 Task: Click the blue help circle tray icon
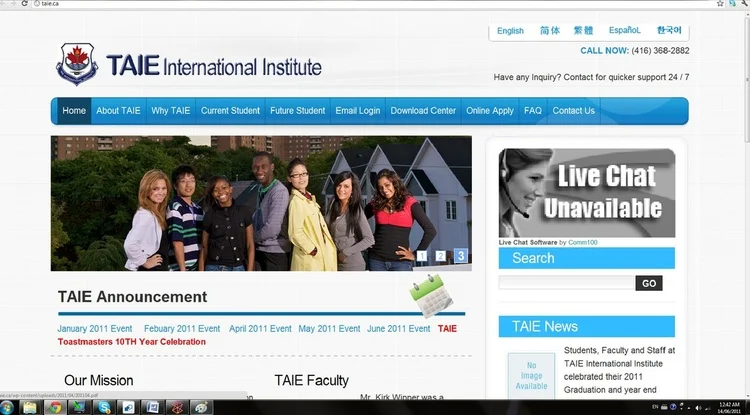[673, 407]
